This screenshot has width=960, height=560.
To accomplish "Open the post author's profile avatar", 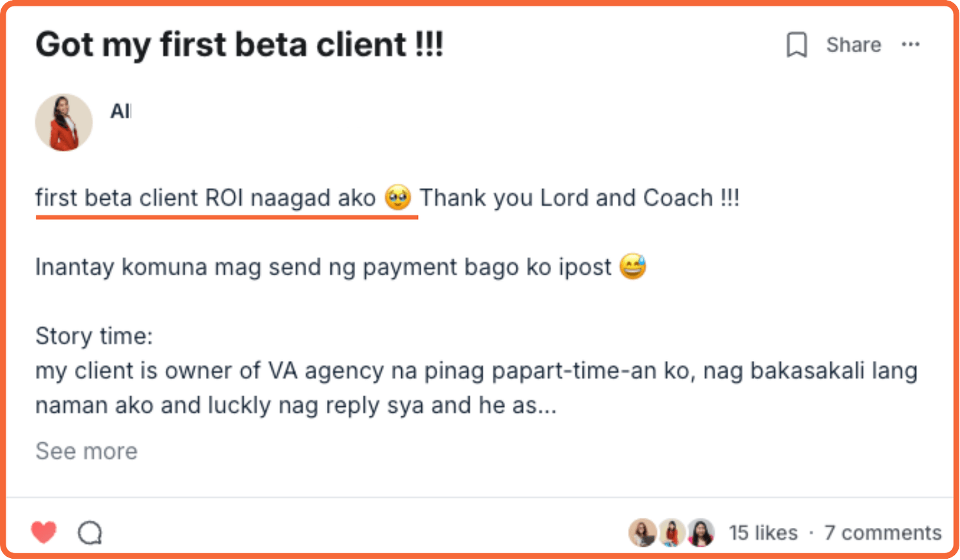I will 63,122.
